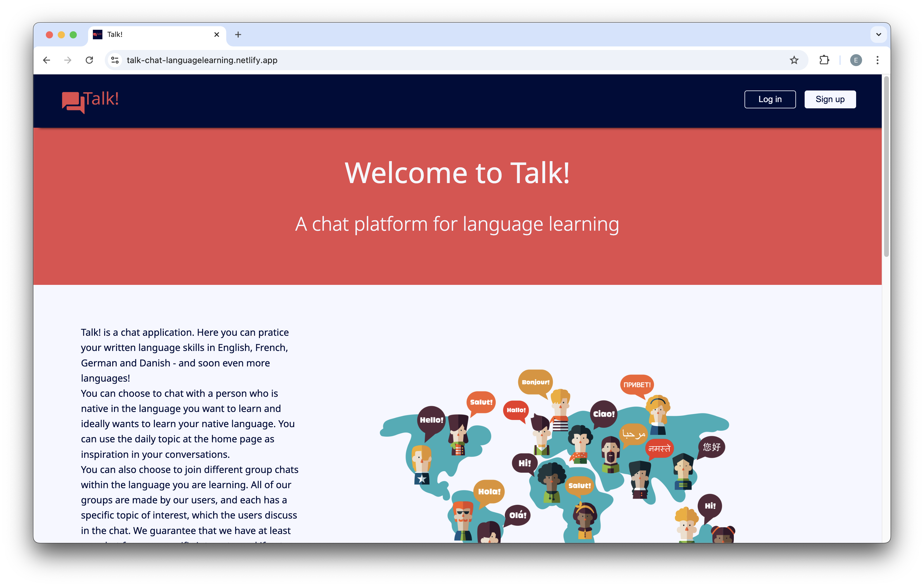Image resolution: width=924 pixels, height=587 pixels.
Task: Open the profile avatar labeled E
Action: (856, 60)
